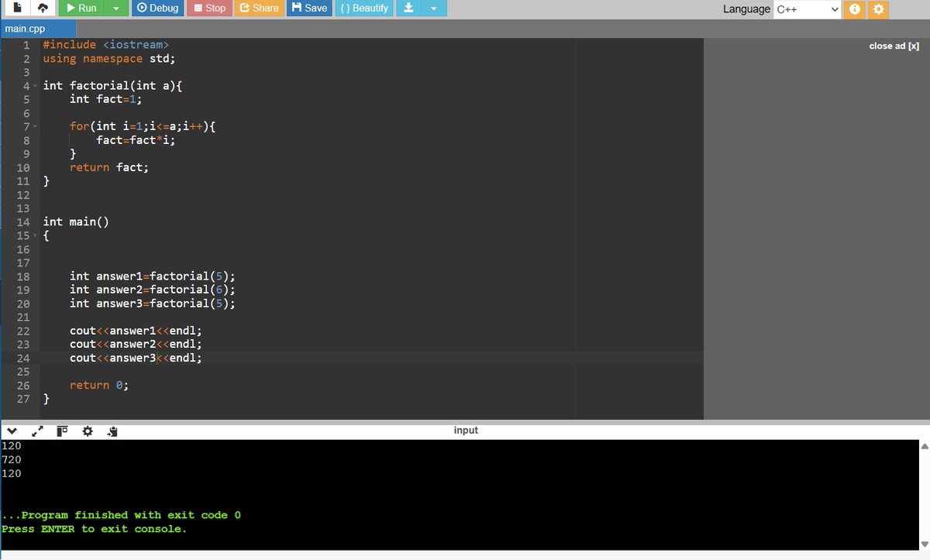Change console layout using the dock panel icon
Image resolution: width=930 pixels, height=560 pixels.
click(x=61, y=431)
